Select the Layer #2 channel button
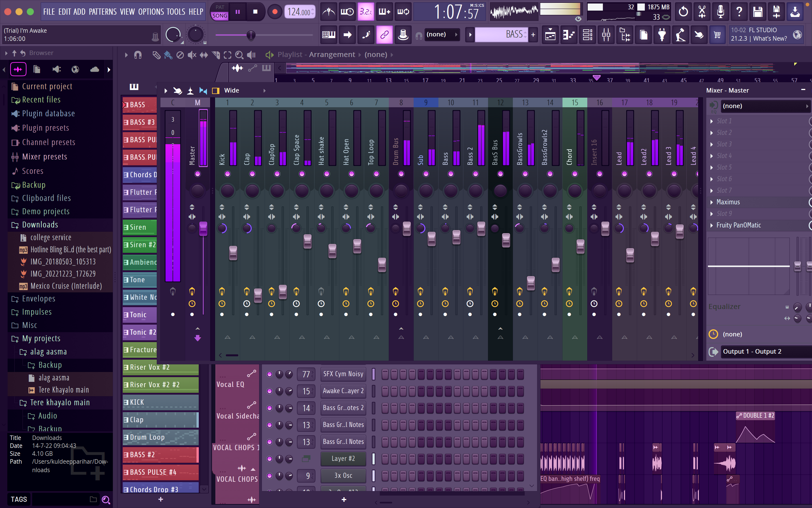The image size is (812, 508). click(x=343, y=459)
